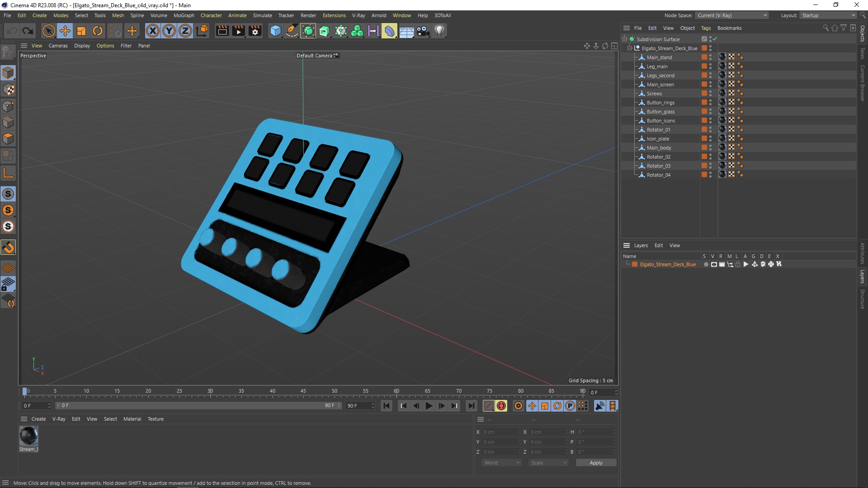Open Object Manager Tags menu
Image resolution: width=868 pixels, height=488 pixels.
[x=706, y=28]
